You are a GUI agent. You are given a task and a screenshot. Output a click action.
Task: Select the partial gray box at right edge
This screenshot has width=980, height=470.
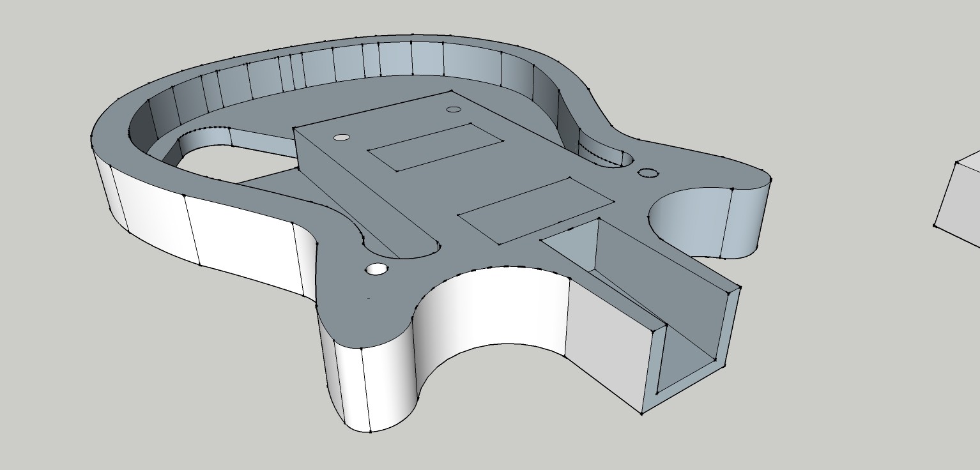[x=958, y=198]
